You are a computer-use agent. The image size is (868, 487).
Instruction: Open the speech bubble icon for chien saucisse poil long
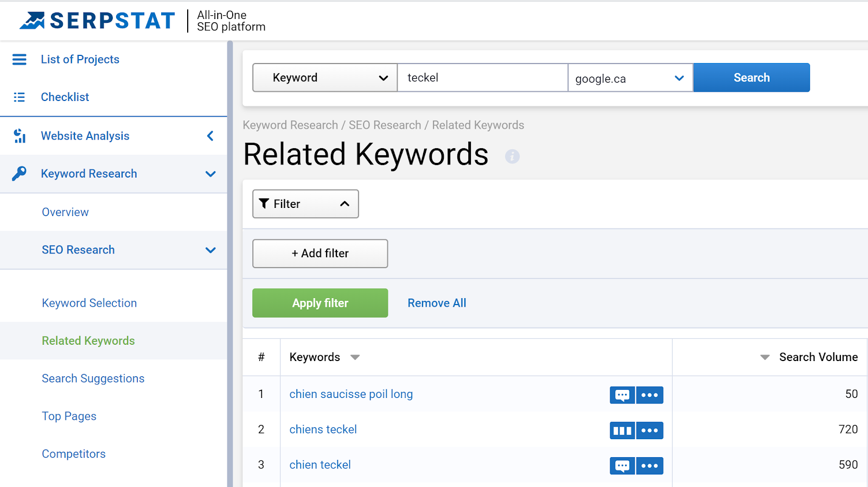click(x=622, y=395)
